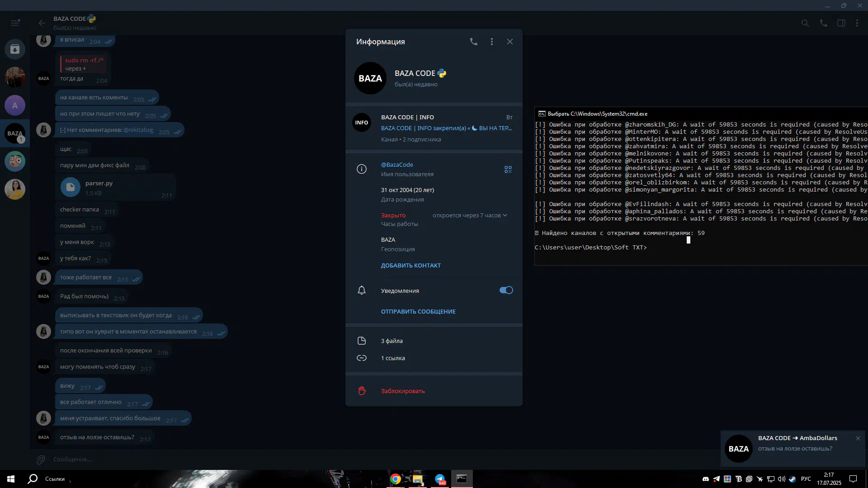This screenshot has height=488, width=868.
Task: Open chat with woman in yellow avatar
Action: (15, 189)
